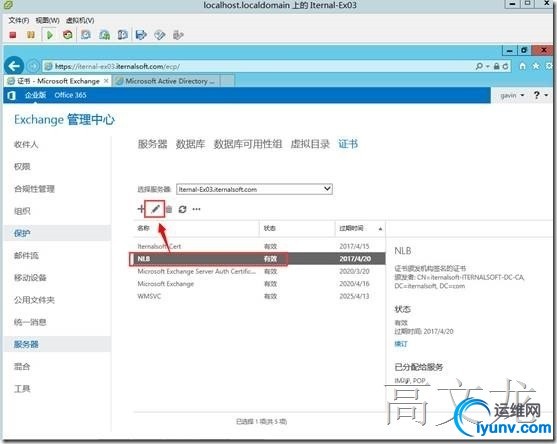Click the ellipsis more options icon
This screenshot has width=557, height=444.
pyautogui.click(x=196, y=209)
